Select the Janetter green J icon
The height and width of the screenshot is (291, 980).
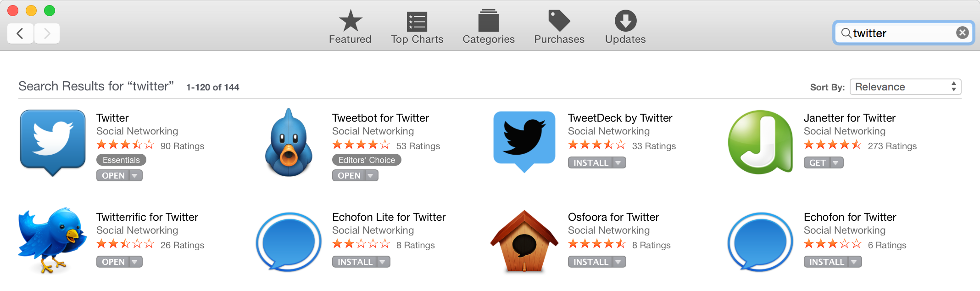[760, 142]
